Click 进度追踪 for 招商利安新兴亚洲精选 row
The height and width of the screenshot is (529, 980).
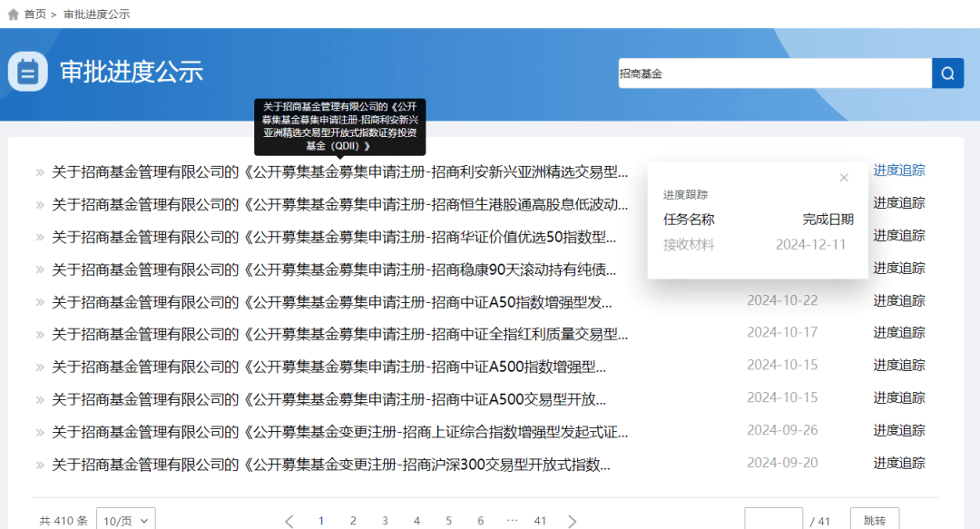tap(898, 170)
